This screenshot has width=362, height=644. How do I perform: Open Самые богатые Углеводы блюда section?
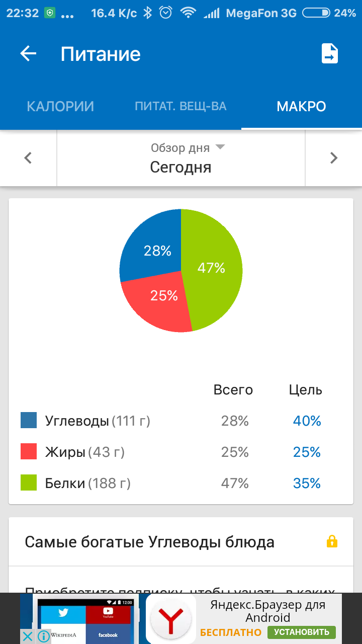[181, 542]
